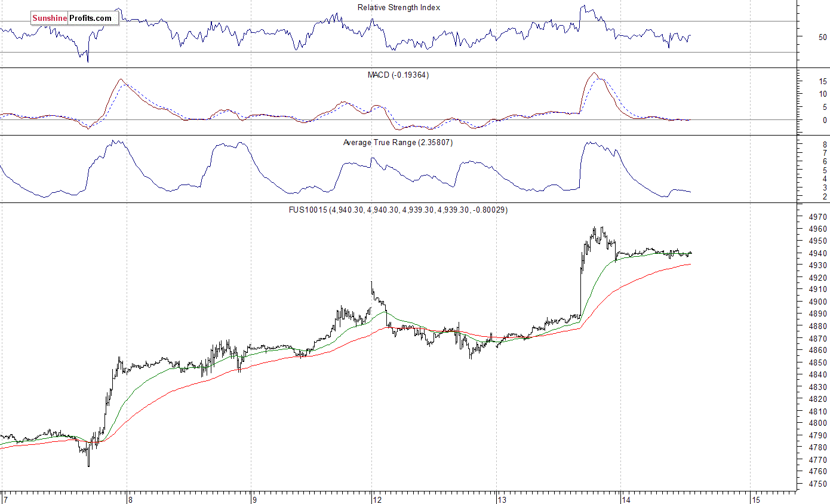Click the 0 label on MACD axis
This screenshot has height=504, width=830.
825,120
